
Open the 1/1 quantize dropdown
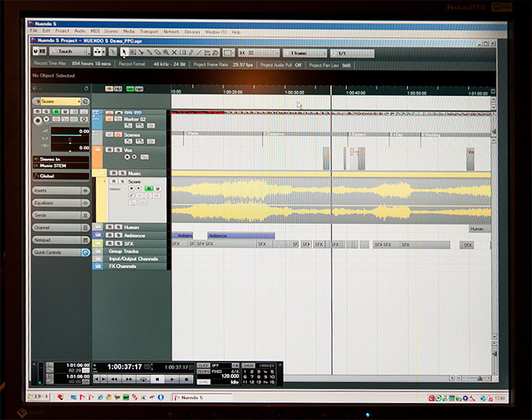pos(352,54)
